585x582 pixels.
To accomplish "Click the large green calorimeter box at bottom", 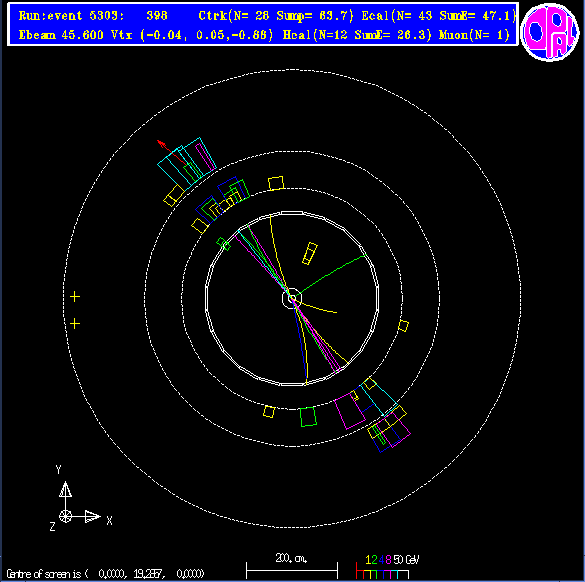I will pos(309,417).
